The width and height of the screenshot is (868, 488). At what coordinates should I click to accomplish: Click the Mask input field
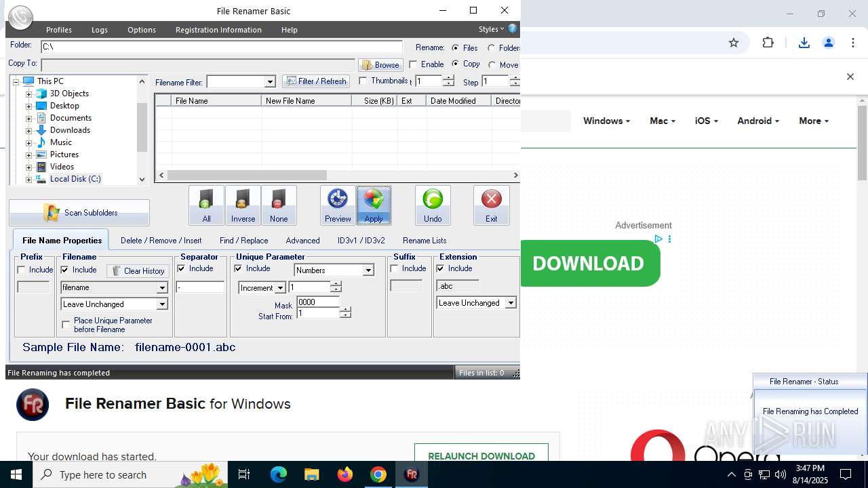[x=318, y=302]
